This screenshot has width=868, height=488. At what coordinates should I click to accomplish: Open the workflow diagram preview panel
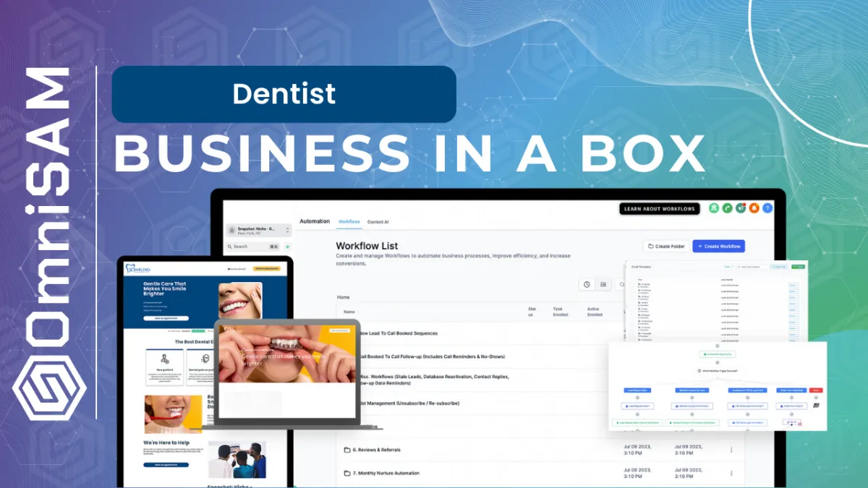pyautogui.click(x=718, y=387)
